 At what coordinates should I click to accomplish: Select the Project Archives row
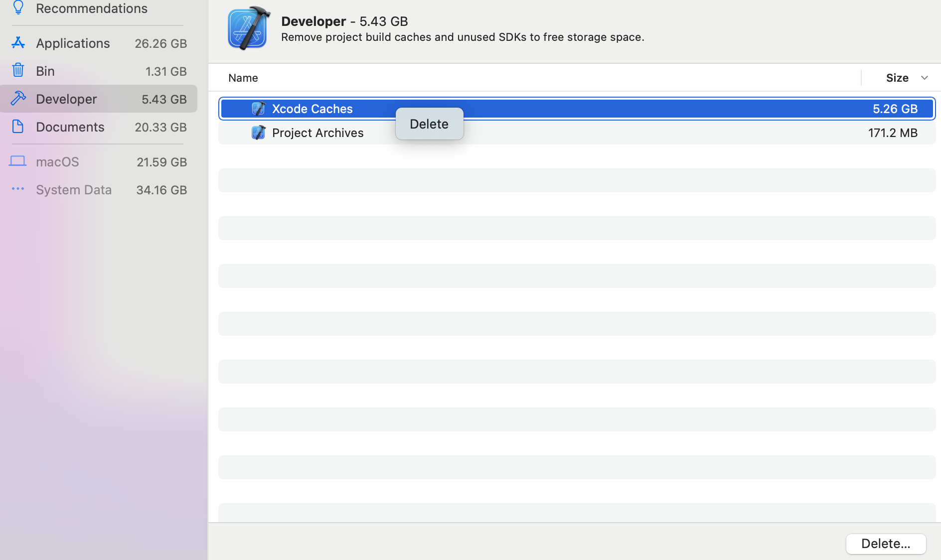(x=577, y=133)
